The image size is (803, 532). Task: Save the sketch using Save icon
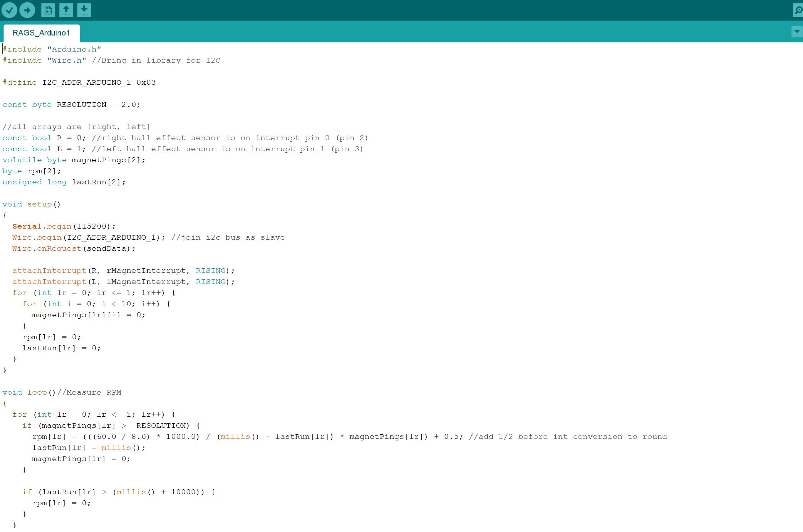pos(84,10)
